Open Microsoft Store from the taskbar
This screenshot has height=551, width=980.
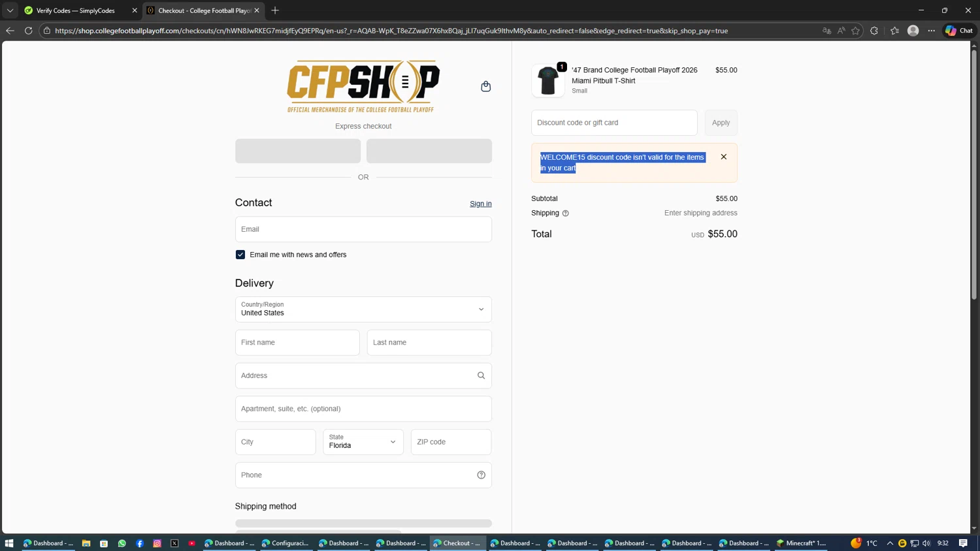(x=104, y=543)
